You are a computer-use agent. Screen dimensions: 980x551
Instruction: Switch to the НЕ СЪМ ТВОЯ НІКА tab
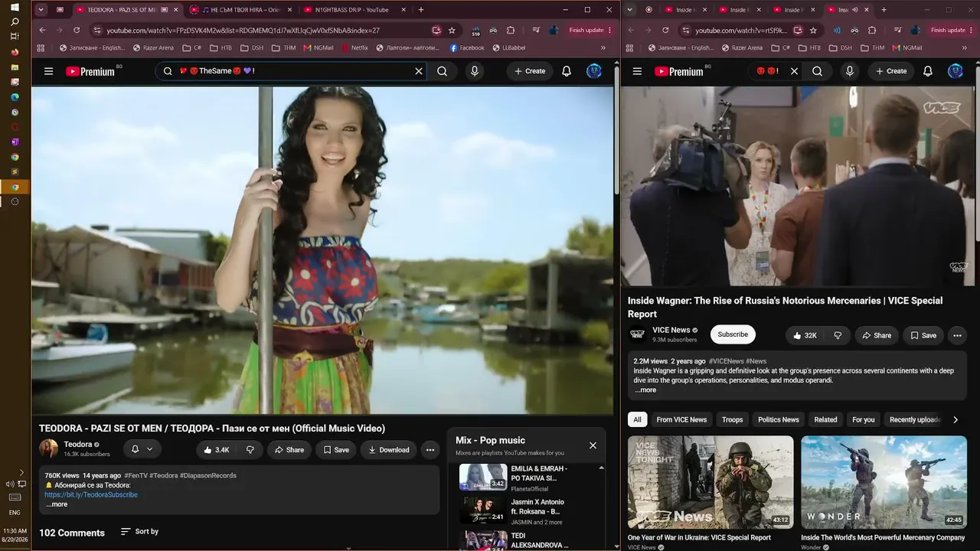point(239,10)
